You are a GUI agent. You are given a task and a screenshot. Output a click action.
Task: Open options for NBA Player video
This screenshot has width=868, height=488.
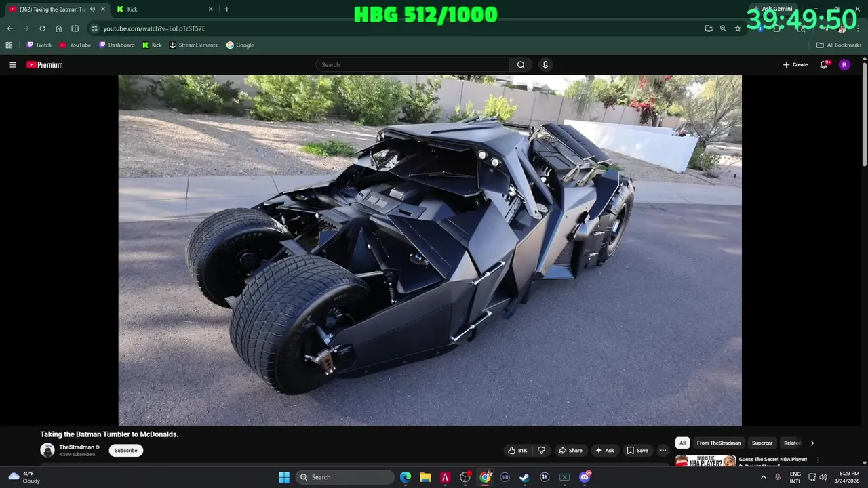[x=818, y=460]
